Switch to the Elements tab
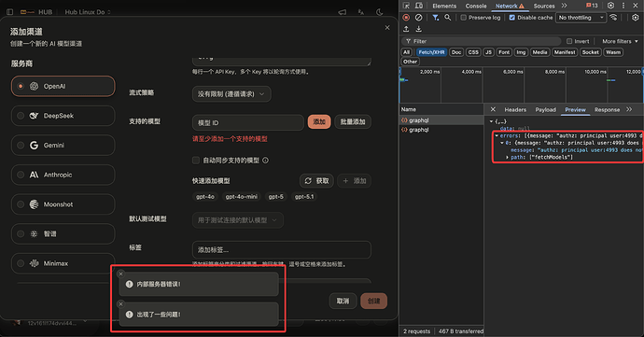Viewport: 644px width, 337px height. pyautogui.click(x=444, y=6)
